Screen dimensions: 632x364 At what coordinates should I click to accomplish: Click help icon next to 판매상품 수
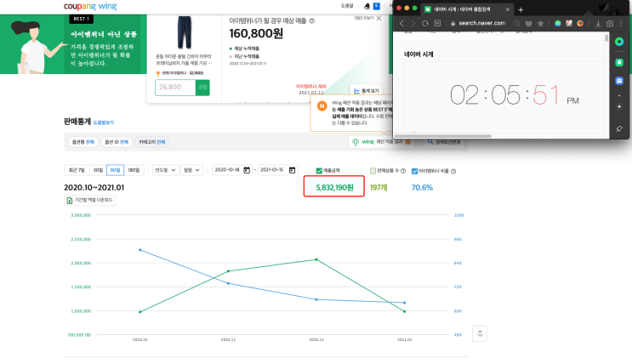(403, 171)
